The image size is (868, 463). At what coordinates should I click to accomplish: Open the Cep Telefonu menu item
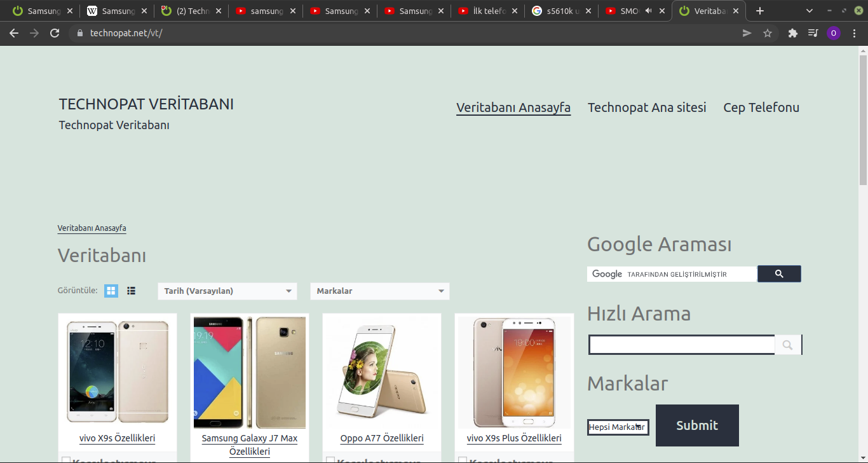point(761,107)
